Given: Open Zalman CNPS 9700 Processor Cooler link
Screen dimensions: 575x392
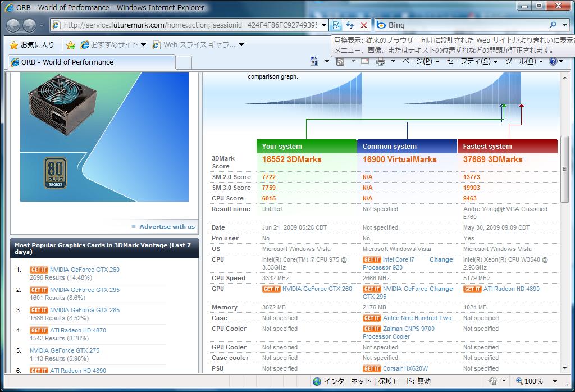Looking at the screenshot, I should point(398,332).
